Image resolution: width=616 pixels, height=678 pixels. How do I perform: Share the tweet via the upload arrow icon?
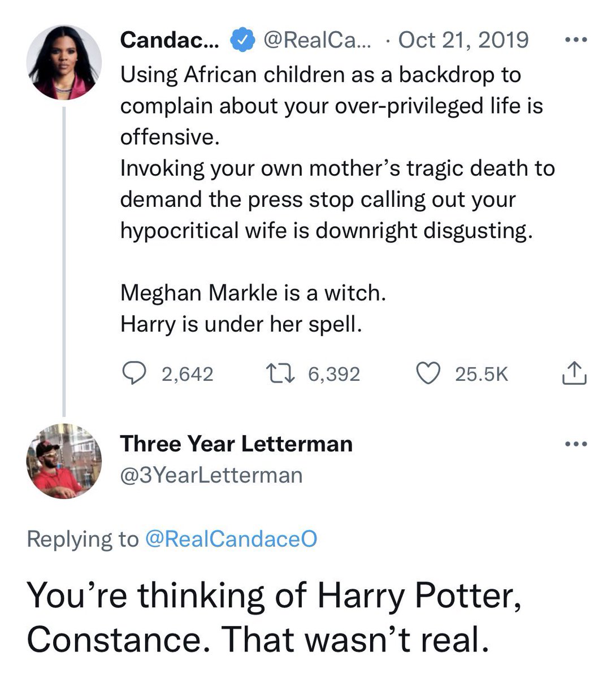pyautogui.click(x=574, y=373)
